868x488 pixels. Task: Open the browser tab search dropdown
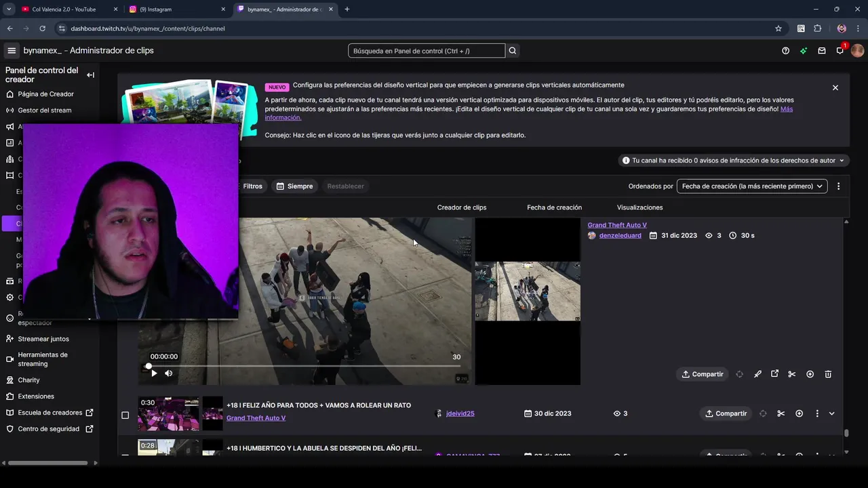point(9,9)
